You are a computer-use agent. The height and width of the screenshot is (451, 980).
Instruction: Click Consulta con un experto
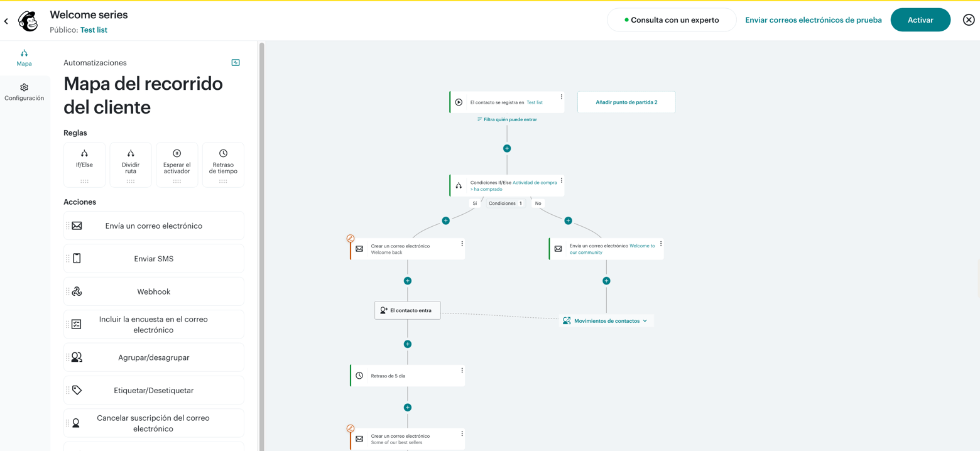pos(672,20)
